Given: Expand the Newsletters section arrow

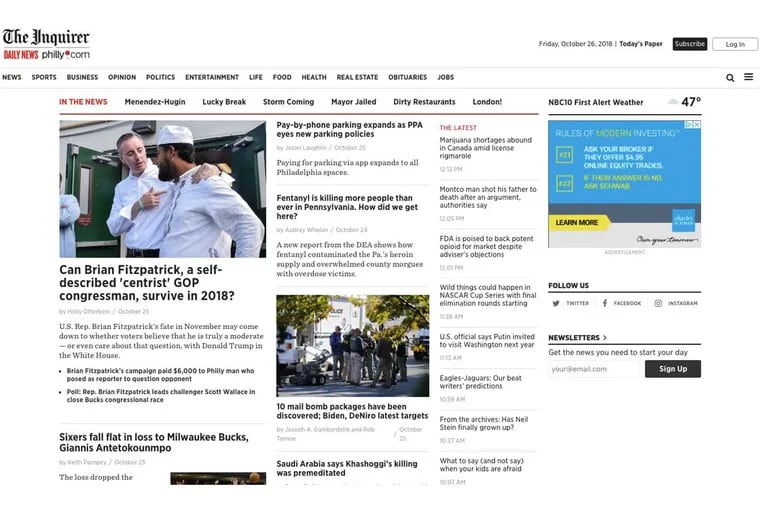Looking at the screenshot, I should click(605, 338).
